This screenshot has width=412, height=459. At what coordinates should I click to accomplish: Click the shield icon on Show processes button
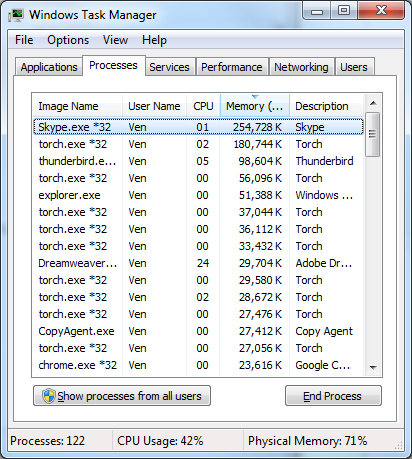(x=49, y=396)
